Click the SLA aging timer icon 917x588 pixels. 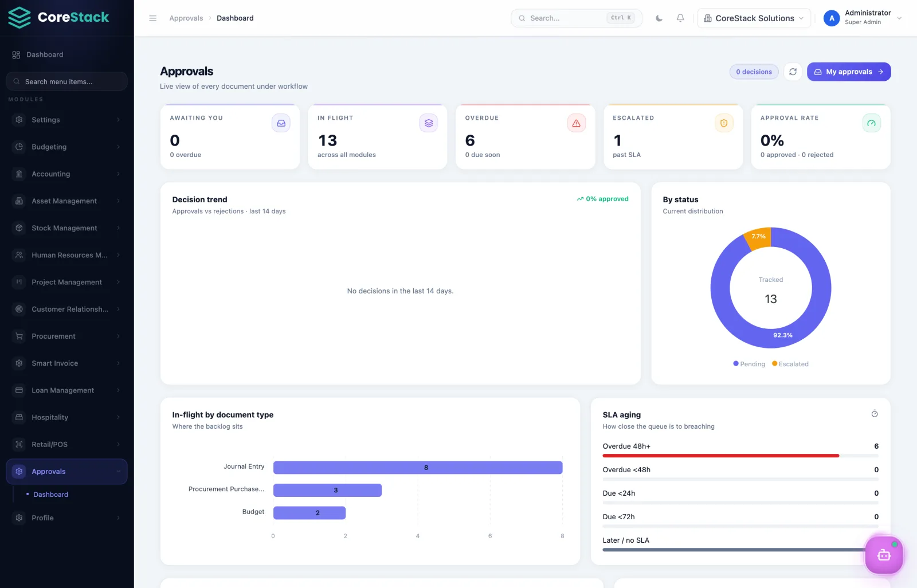point(875,414)
